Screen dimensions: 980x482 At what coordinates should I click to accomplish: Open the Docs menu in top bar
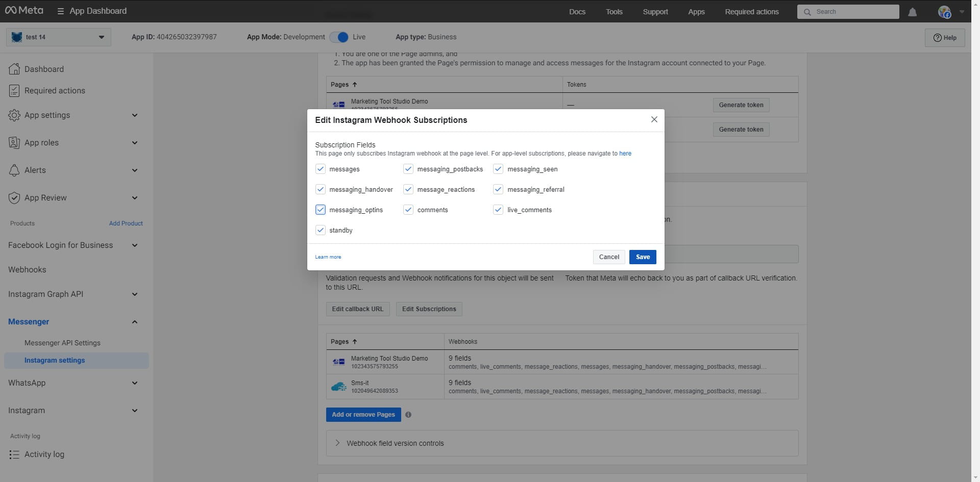tap(577, 12)
